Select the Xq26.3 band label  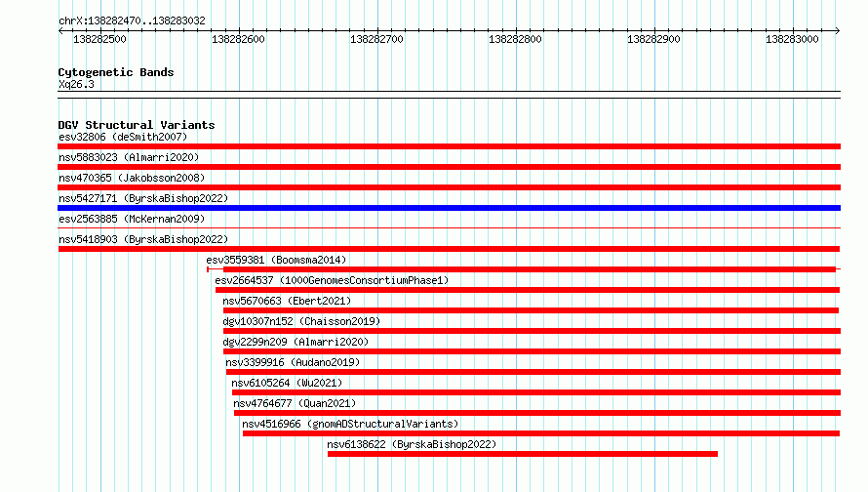pyautogui.click(x=76, y=84)
